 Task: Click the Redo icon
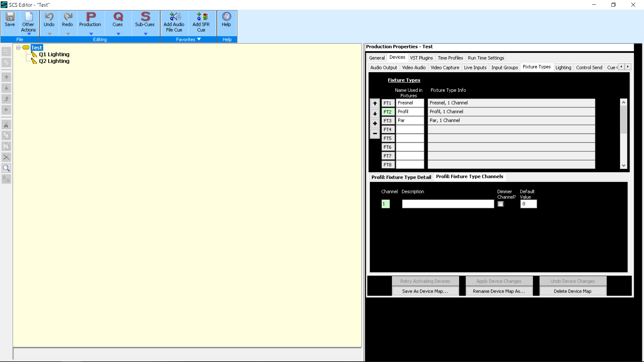tap(67, 17)
